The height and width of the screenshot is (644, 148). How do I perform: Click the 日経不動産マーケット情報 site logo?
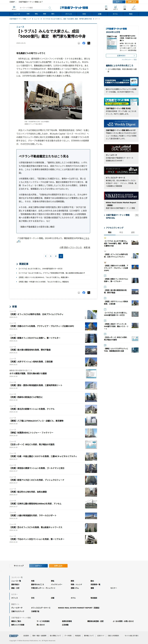74,8
